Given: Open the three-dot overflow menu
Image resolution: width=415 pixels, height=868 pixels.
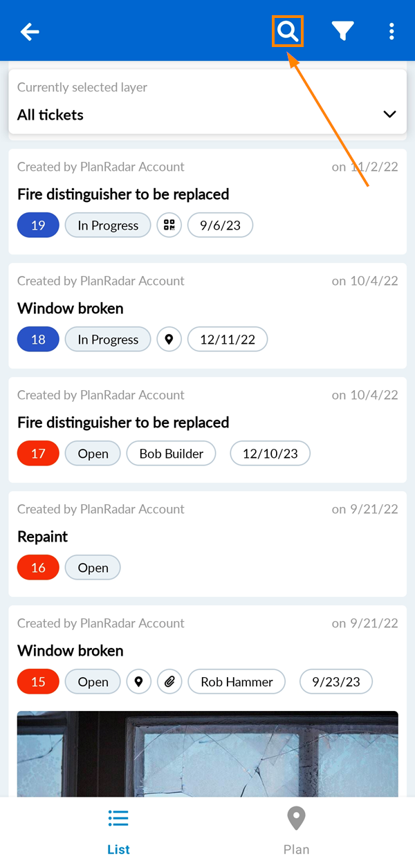Looking at the screenshot, I should coord(391,31).
